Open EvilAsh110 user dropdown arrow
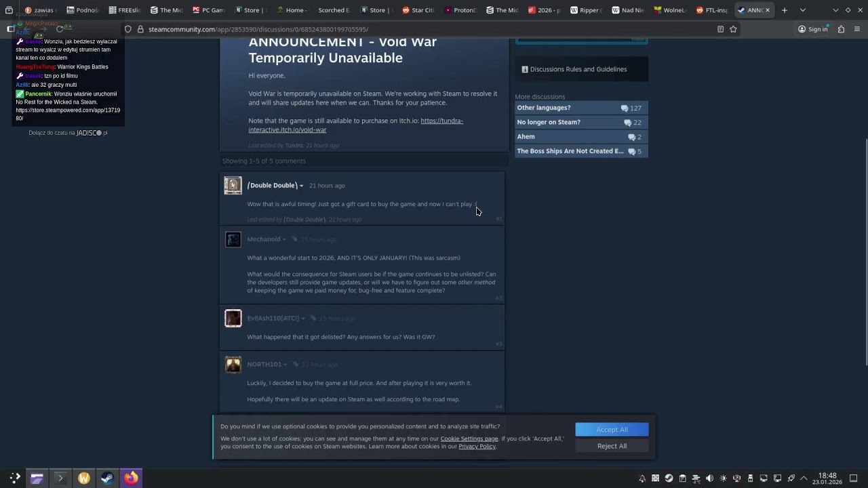The image size is (868, 488). pos(303,319)
